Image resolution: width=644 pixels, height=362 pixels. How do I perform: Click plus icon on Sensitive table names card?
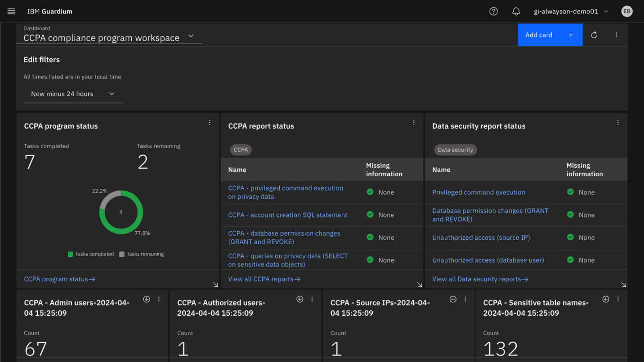coord(606,299)
